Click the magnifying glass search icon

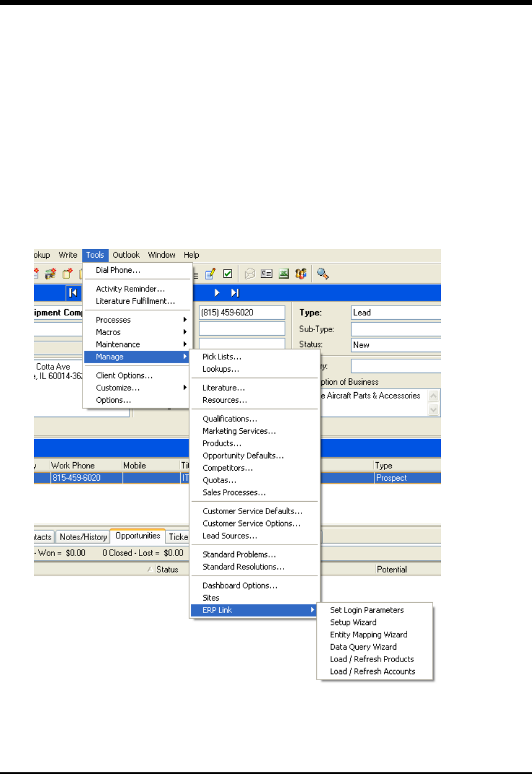click(322, 273)
